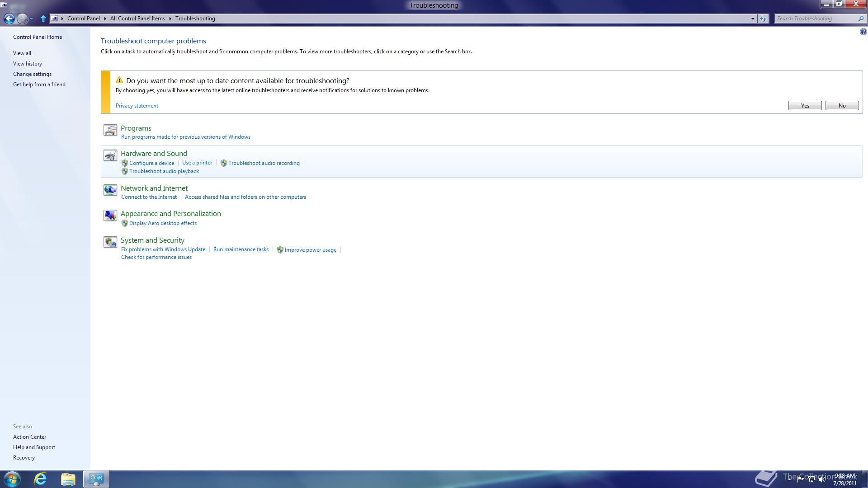The width and height of the screenshot is (868, 488).
Task: Click the Hardware and Sound category icon
Action: (110, 155)
